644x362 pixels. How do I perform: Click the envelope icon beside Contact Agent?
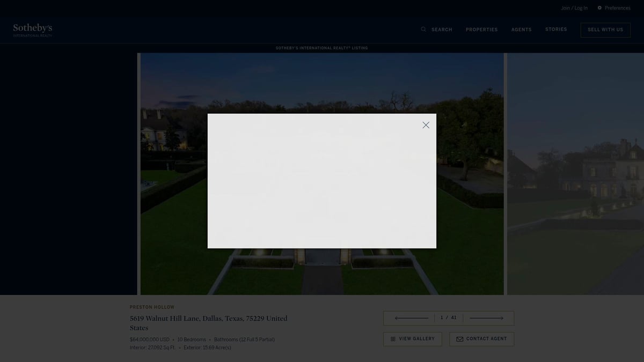459,339
